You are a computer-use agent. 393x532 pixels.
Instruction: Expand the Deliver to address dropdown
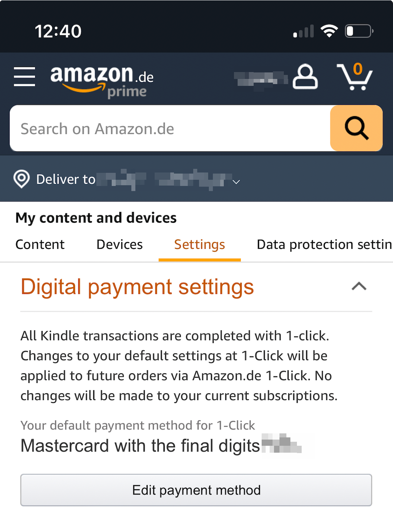236,182
